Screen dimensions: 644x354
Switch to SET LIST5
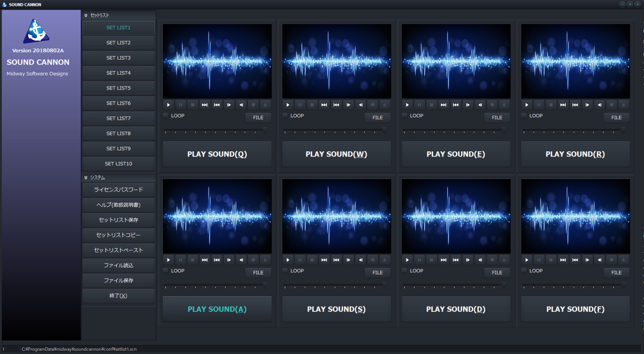(x=119, y=88)
